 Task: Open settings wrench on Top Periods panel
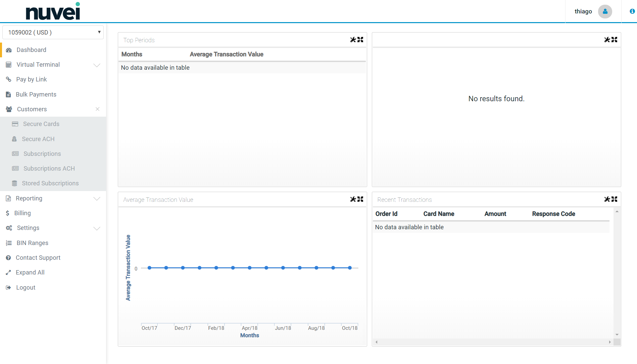coord(353,40)
